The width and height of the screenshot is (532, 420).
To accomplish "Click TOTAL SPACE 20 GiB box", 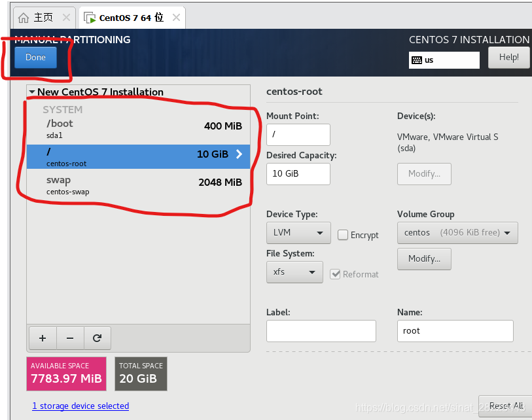I will (x=141, y=374).
